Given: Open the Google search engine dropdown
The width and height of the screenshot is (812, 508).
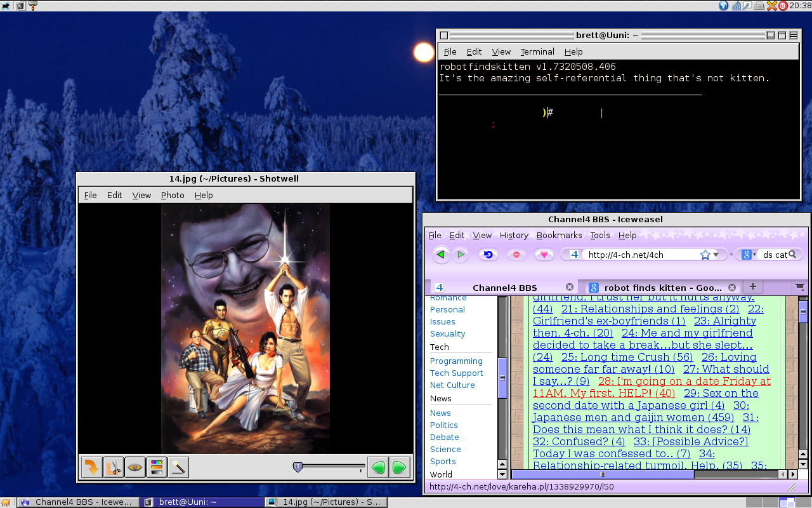Looking at the screenshot, I should point(749,255).
